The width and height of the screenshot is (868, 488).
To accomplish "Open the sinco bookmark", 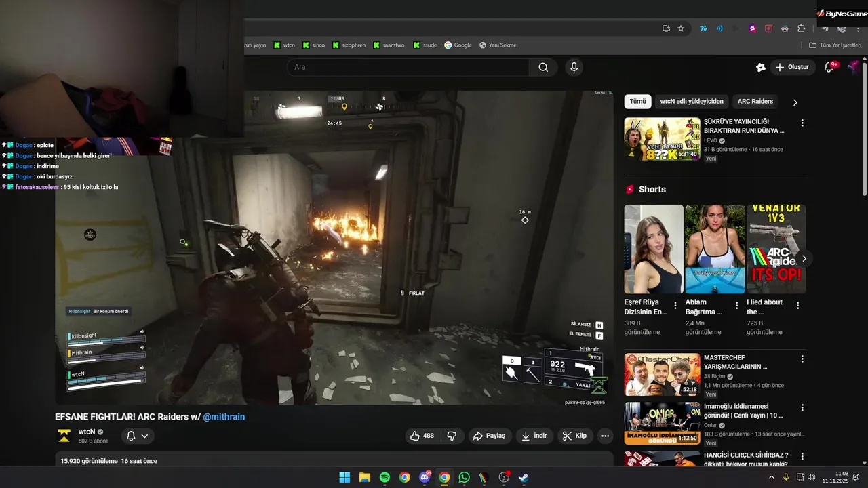I will click(313, 45).
